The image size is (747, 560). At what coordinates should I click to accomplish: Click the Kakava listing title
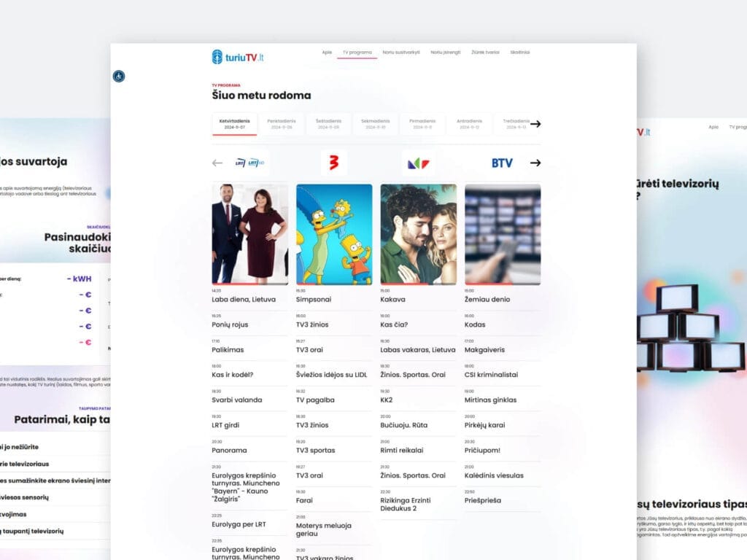click(392, 300)
